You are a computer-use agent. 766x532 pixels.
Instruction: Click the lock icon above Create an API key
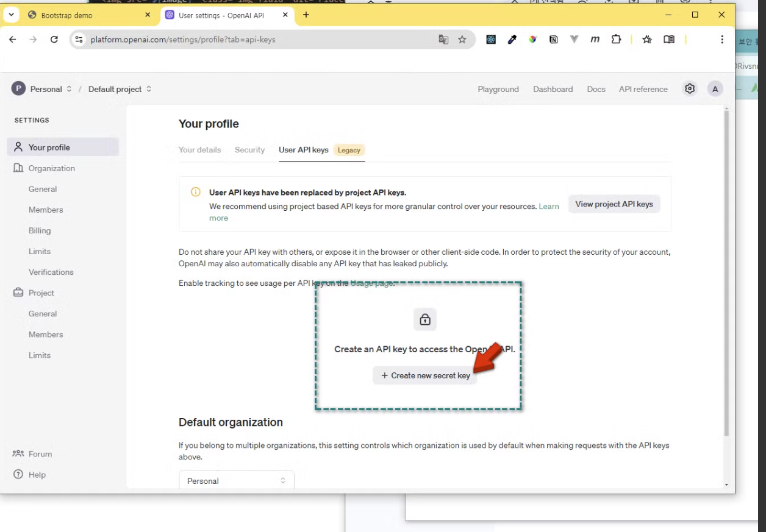click(425, 319)
